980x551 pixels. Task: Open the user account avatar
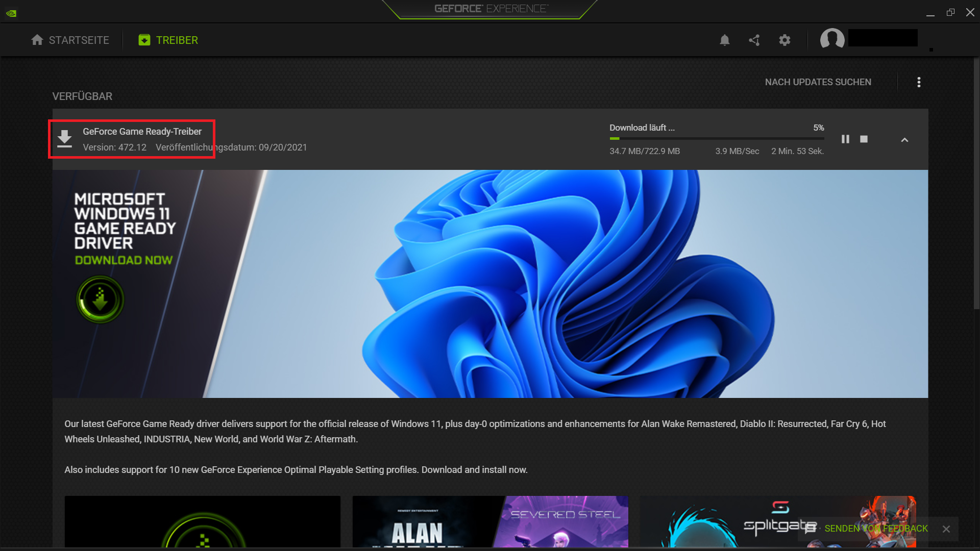click(x=832, y=39)
